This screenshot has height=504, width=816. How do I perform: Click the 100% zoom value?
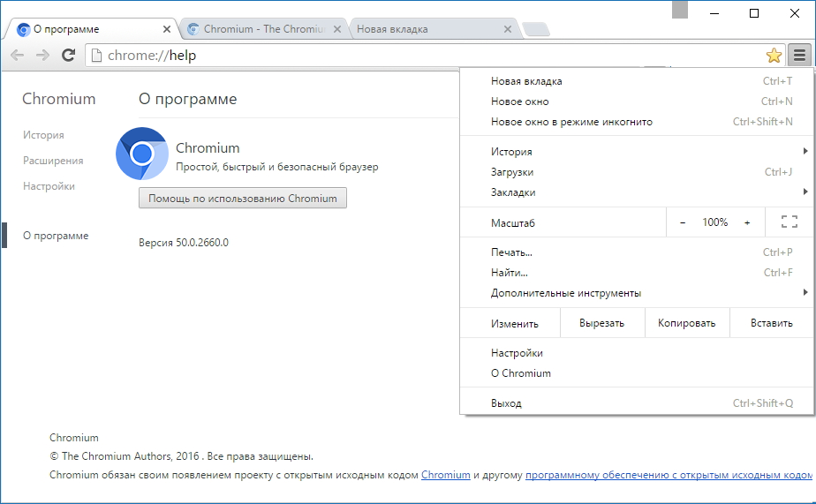coord(715,222)
